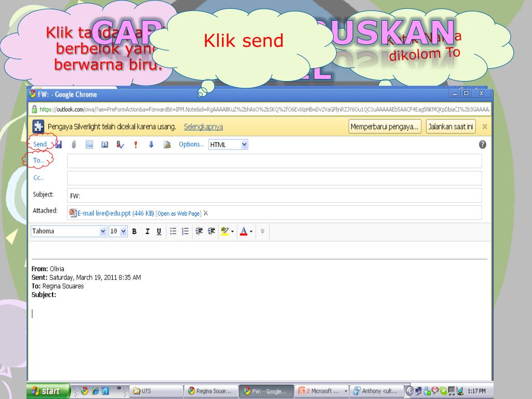The height and width of the screenshot is (399, 532).
Task: Expand hidden system tray icons
Action: (x=409, y=391)
